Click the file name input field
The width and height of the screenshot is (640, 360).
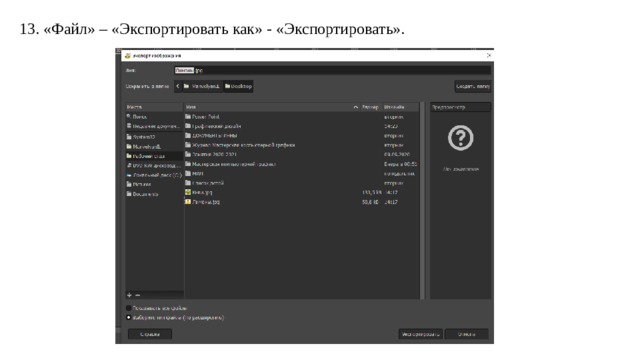pos(332,70)
